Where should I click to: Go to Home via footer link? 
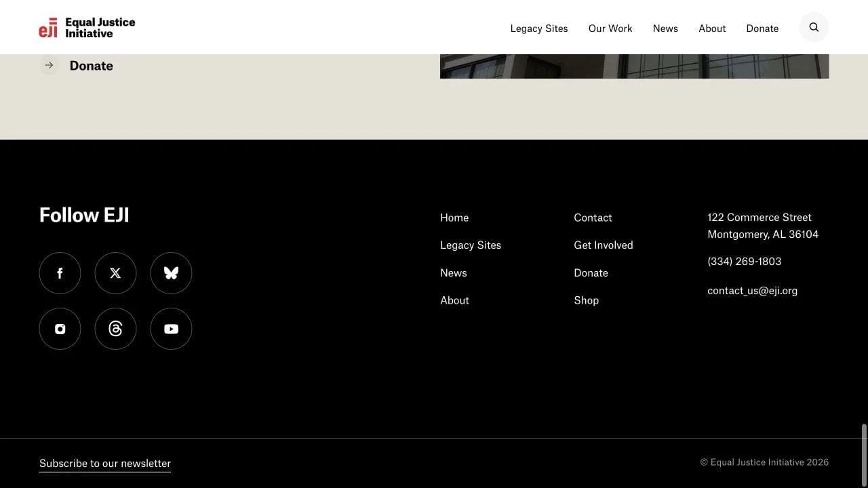coord(454,218)
